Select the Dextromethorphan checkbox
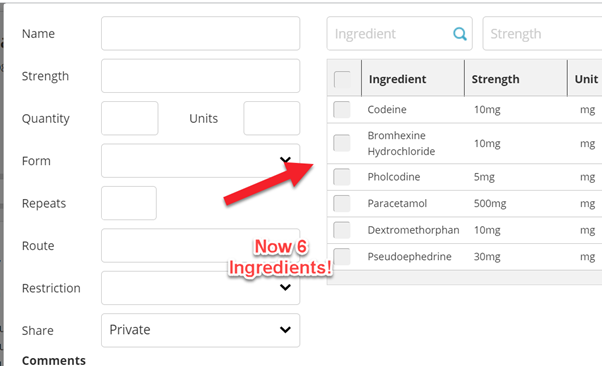The width and height of the screenshot is (602, 366). pos(342,230)
